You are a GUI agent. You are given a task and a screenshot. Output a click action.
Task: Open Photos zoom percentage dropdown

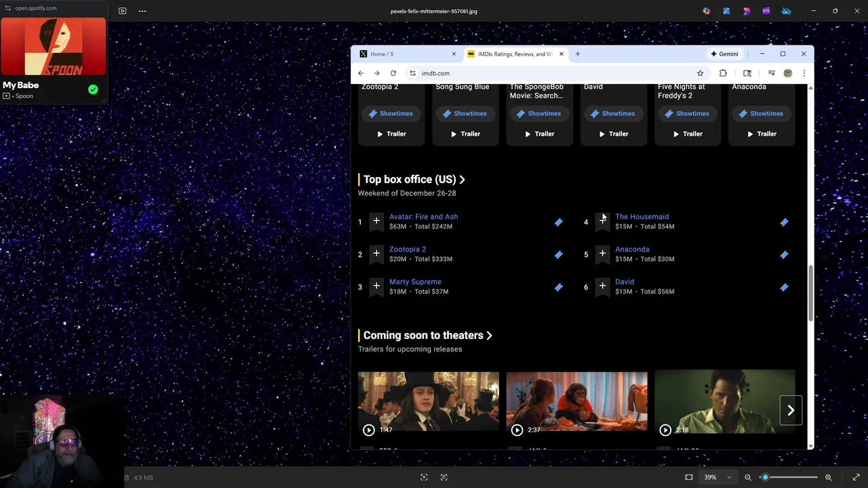tap(717, 477)
